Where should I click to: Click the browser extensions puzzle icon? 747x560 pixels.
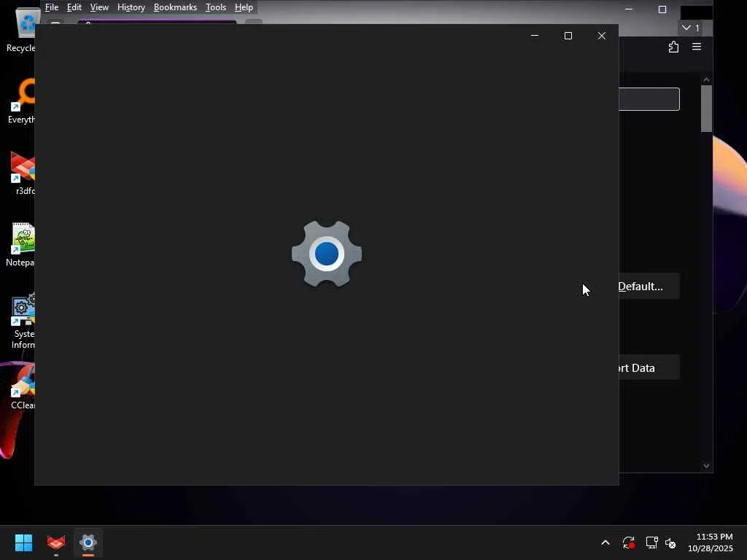point(673,47)
